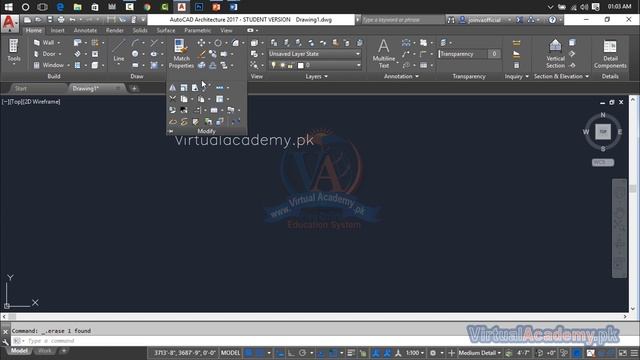The height and width of the screenshot is (360, 640).
Task: Open the Home ribbon tab
Action: pos(33,30)
